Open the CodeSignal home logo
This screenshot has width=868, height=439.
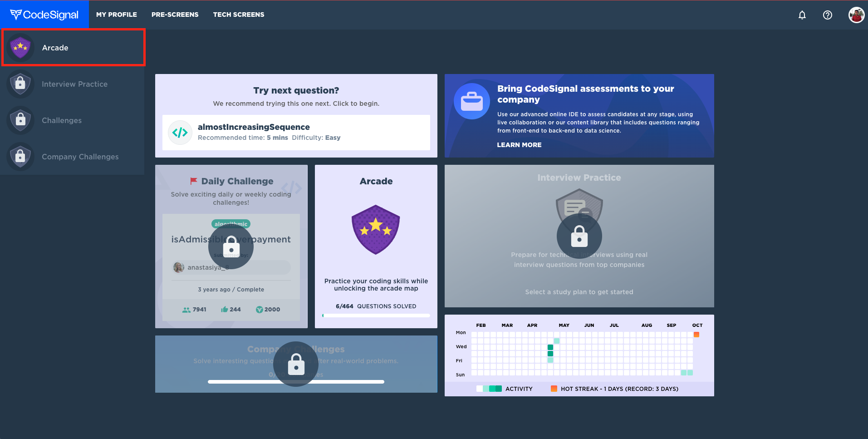point(44,15)
